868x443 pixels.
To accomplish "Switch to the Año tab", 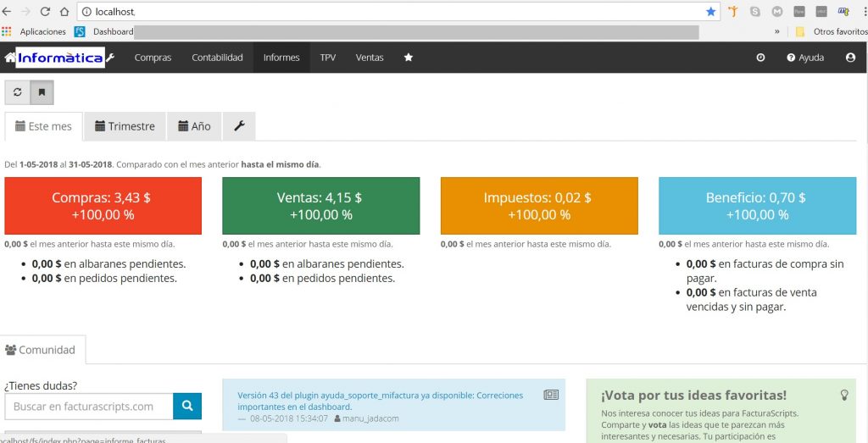I will [194, 126].
